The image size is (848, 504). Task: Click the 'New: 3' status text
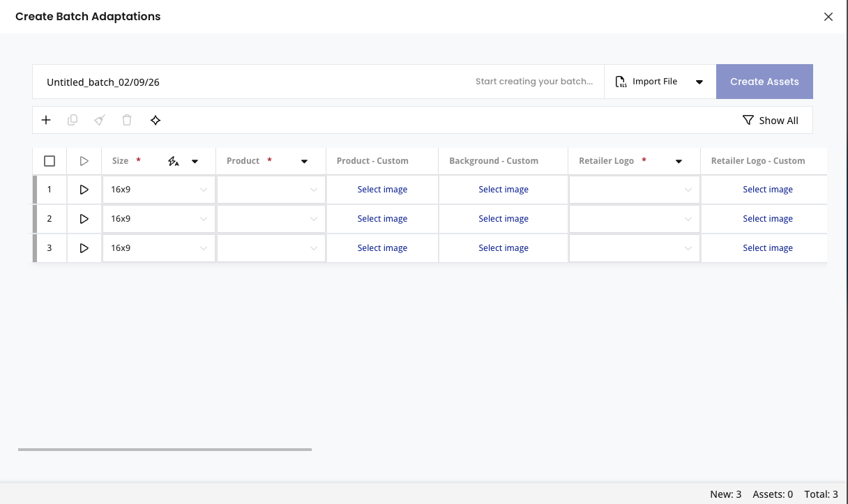click(x=726, y=494)
